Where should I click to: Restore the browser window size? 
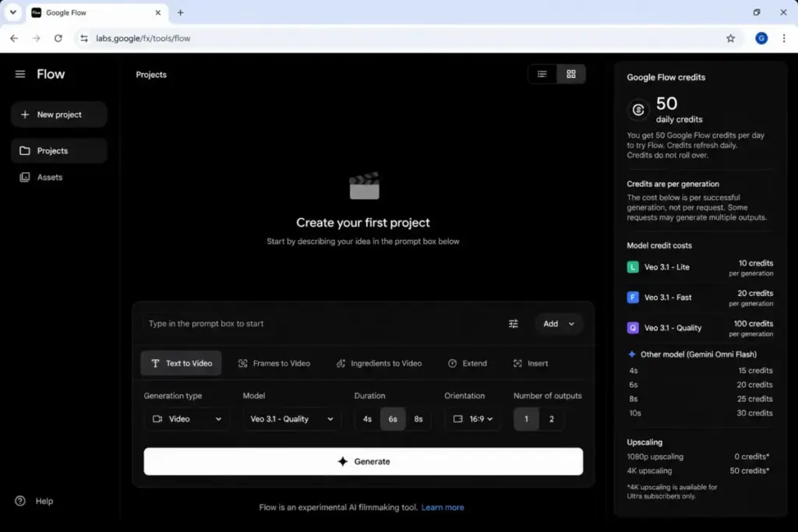pyautogui.click(x=757, y=12)
